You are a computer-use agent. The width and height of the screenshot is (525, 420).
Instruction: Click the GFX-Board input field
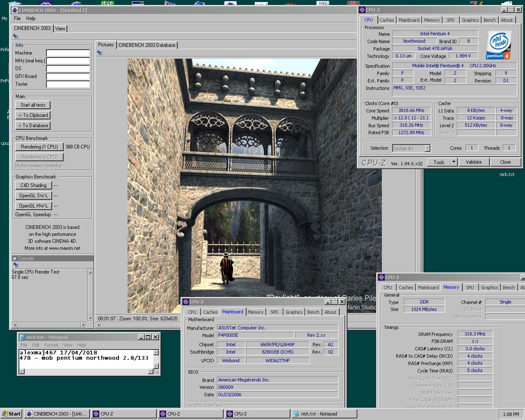click(x=68, y=76)
